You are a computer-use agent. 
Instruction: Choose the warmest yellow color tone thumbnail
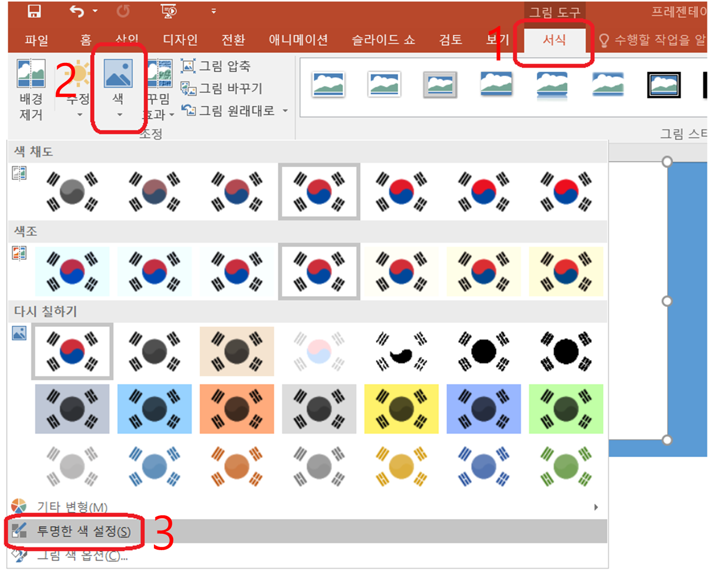(566, 272)
